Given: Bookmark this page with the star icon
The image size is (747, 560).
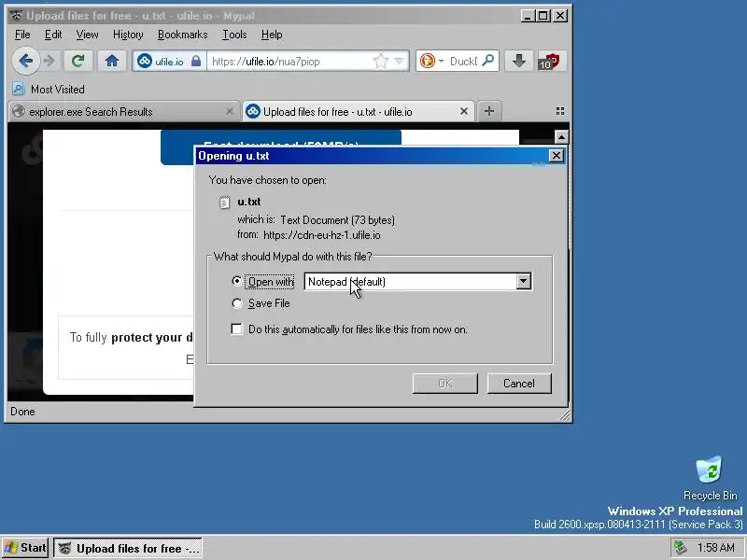Looking at the screenshot, I should click(380, 61).
